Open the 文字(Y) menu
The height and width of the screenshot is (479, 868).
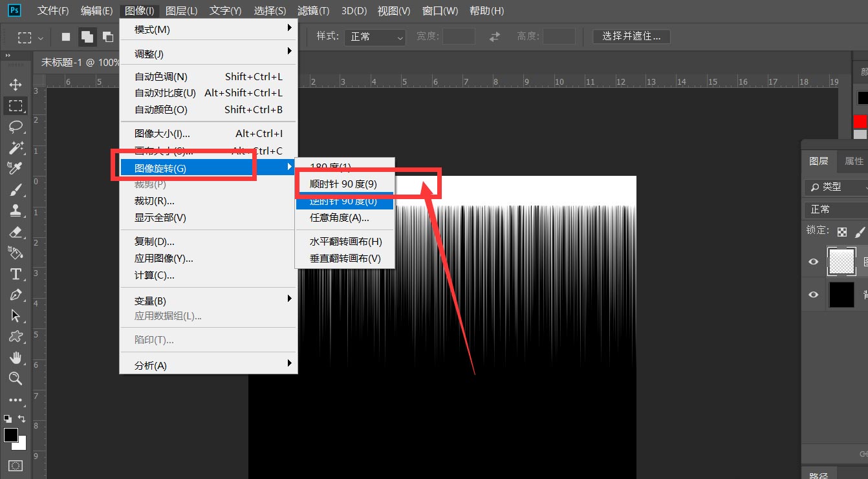(225, 11)
